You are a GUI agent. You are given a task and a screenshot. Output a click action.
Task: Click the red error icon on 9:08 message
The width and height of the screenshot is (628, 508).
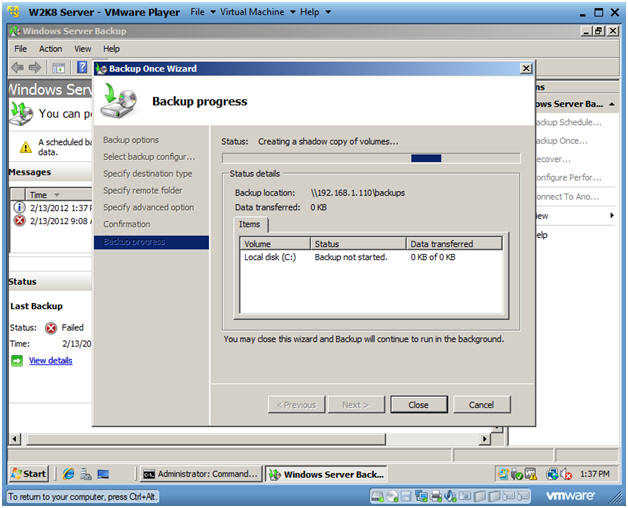click(19, 221)
